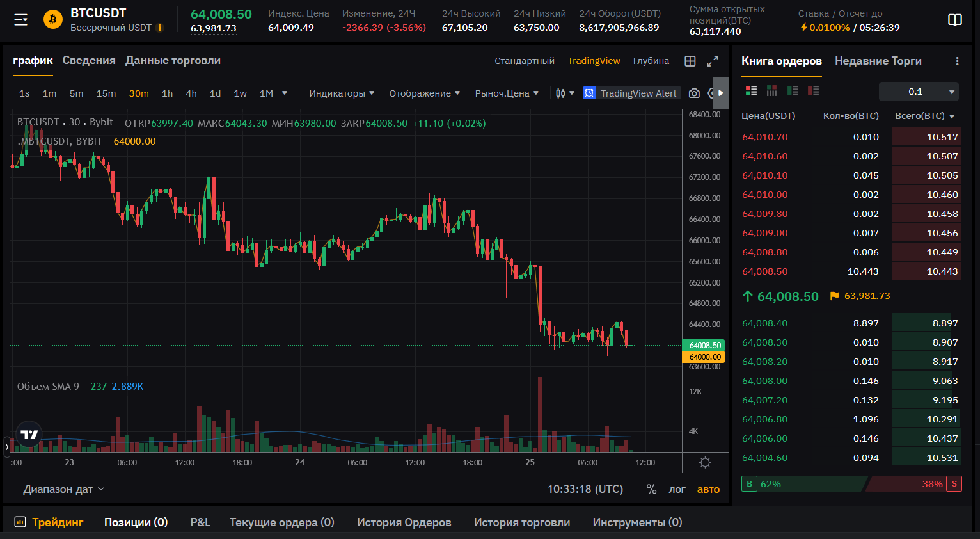This screenshot has height=539, width=980.
Task: Select the buy ratio B indicator
Action: (x=749, y=484)
